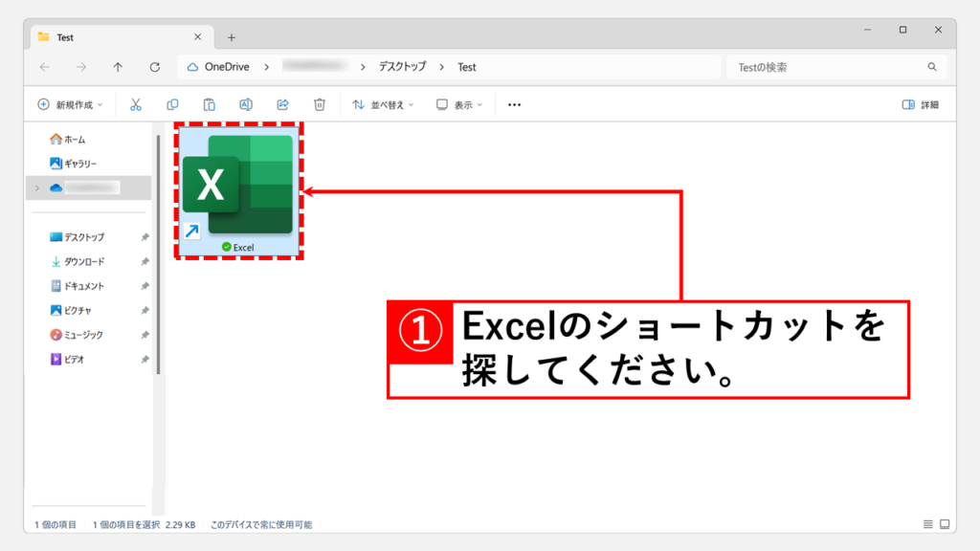Screen dimensions: 980x551
Task: Open ミュージック in the sidebar
Action: tap(77, 335)
